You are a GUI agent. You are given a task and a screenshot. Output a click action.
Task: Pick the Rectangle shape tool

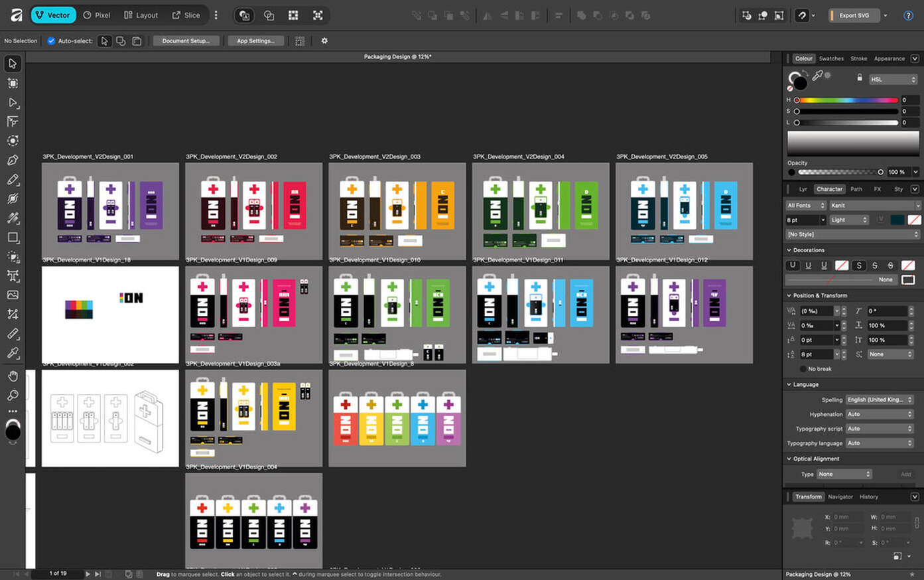pos(13,238)
